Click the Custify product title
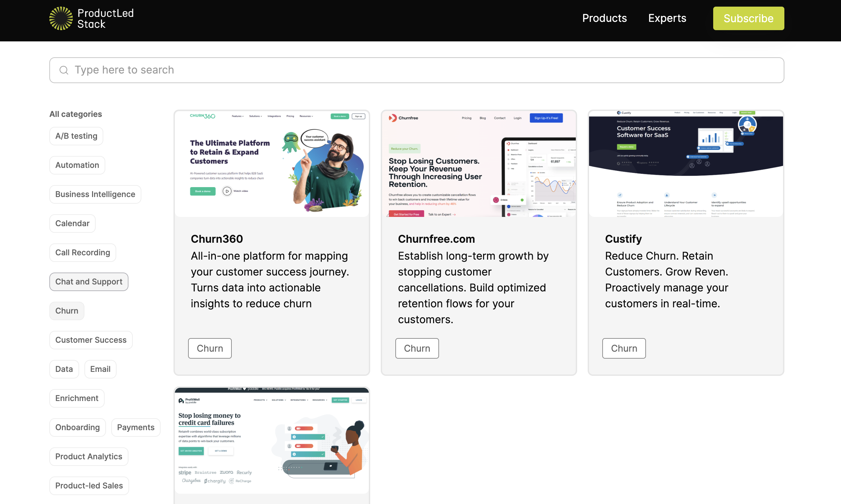Viewport: 841px width, 504px height. click(x=623, y=239)
